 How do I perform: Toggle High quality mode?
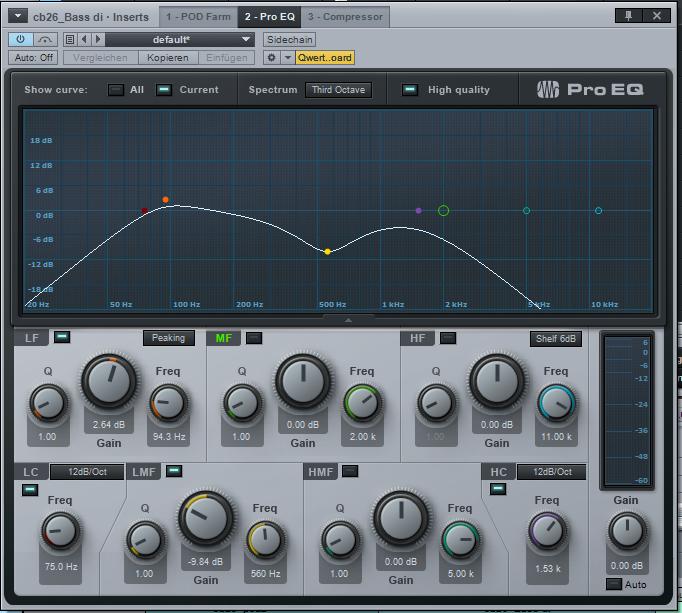(x=409, y=90)
